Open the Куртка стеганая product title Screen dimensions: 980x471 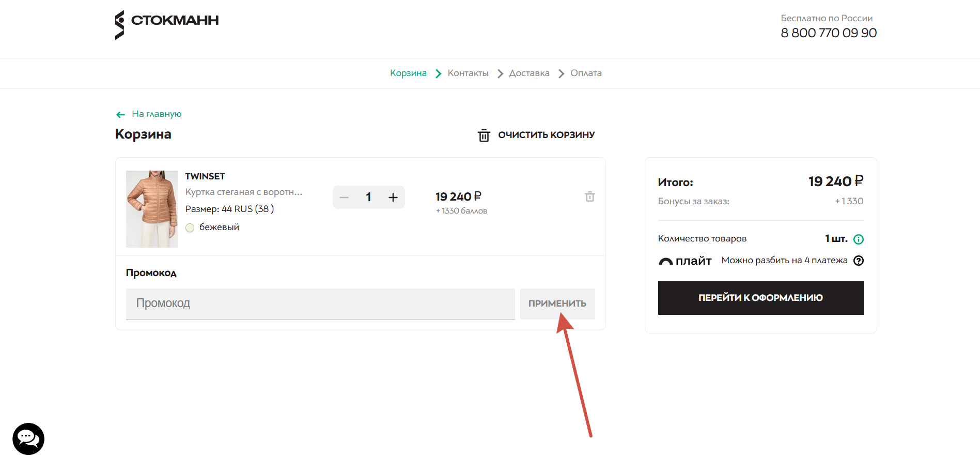pyautogui.click(x=244, y=192)
